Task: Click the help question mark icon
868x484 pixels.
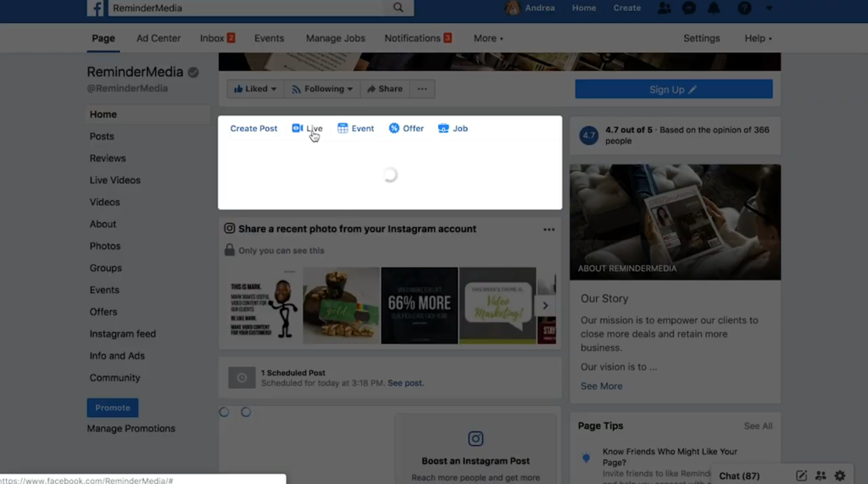Action: [744, 8]
